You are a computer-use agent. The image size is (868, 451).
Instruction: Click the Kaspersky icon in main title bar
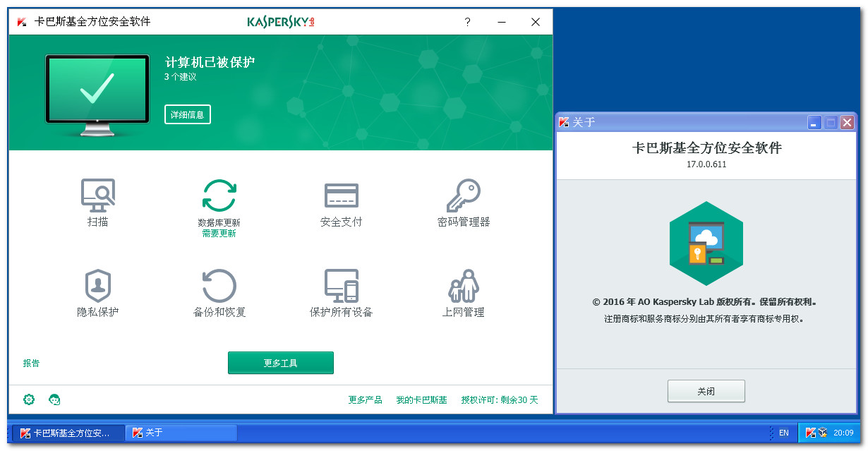click(22, 22)
